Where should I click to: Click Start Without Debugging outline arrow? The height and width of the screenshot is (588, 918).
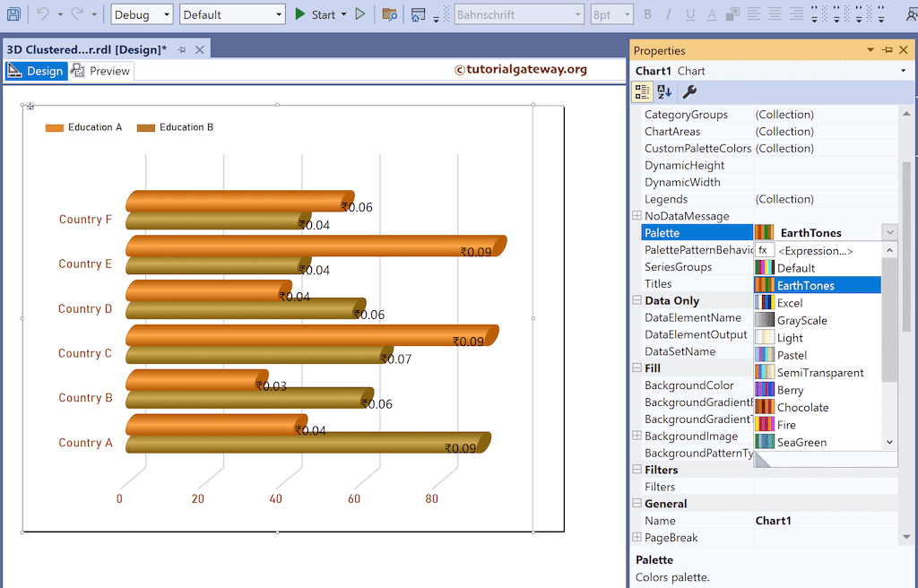coord(360,14)
